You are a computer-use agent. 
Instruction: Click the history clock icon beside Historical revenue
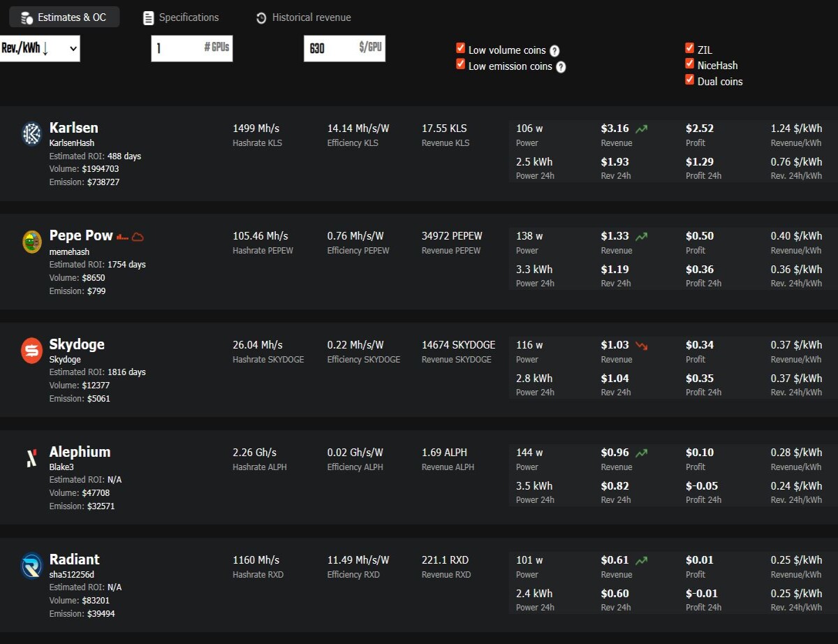(261, 18)
